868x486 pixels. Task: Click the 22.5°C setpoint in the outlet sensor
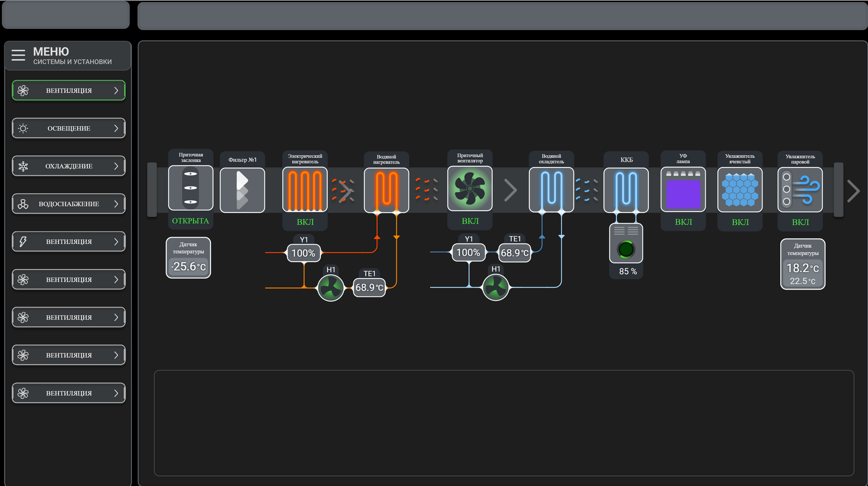click(802, 281)
